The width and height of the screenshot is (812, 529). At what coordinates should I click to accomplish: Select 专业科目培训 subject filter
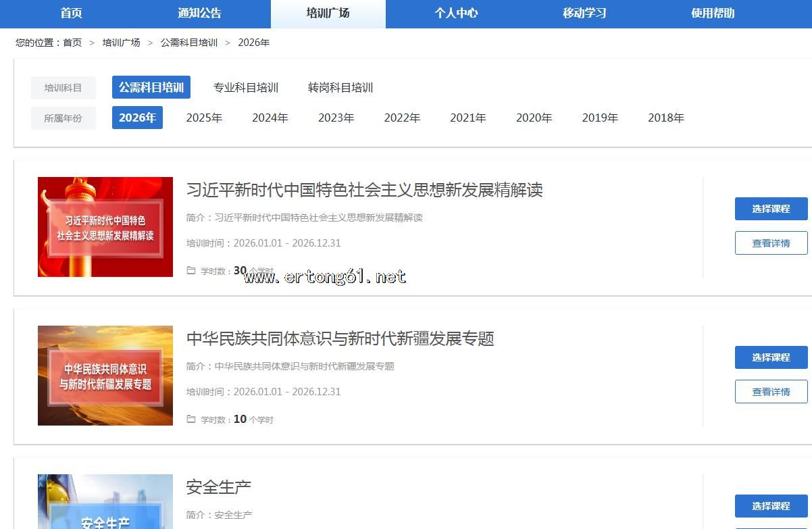(x=246, y=88)
